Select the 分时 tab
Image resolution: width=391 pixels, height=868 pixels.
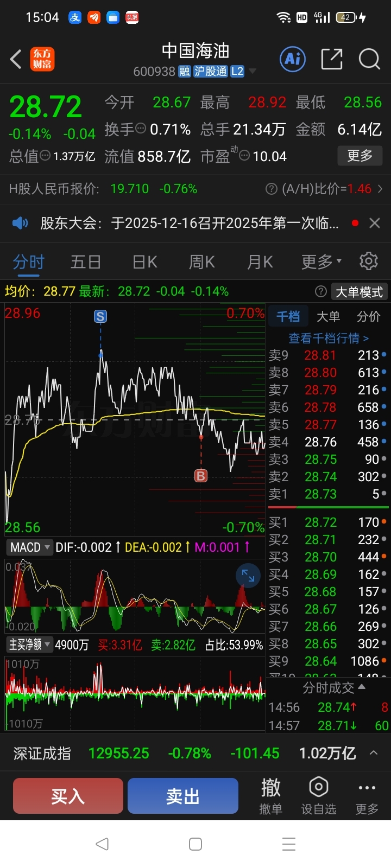(28, 261)
